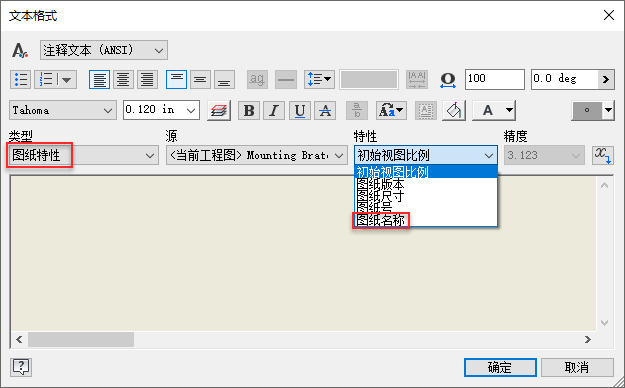Align text right

coord(147,79)
